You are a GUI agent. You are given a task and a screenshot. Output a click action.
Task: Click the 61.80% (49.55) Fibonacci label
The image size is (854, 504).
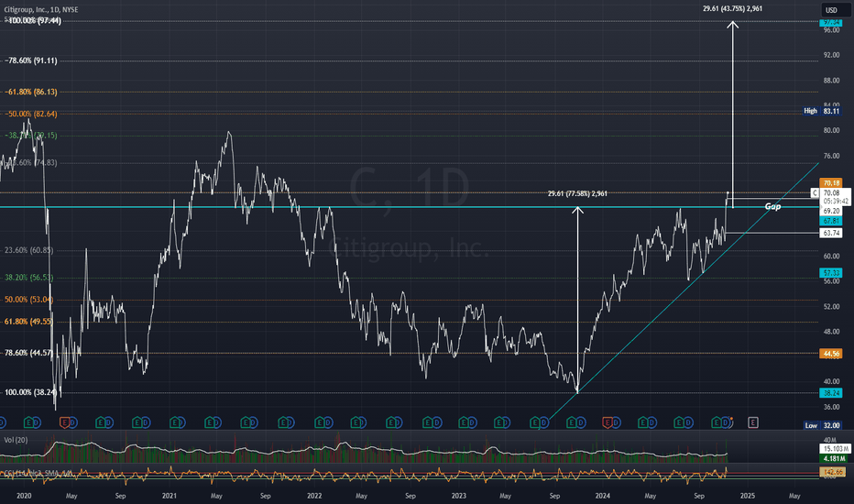29,322
